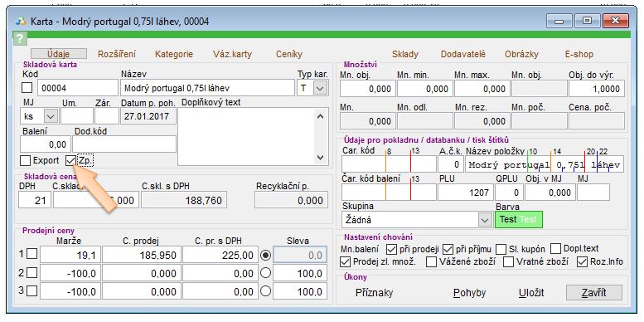This screenshot has height=322, width=644.
Task: Toggle the Vážené zboží checkbox
Action: [431, 261]
